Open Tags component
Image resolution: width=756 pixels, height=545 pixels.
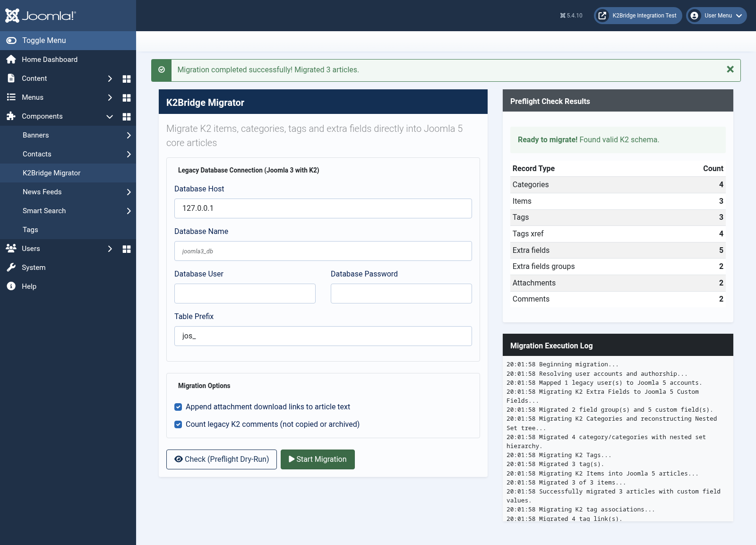(x=68, y=230)
